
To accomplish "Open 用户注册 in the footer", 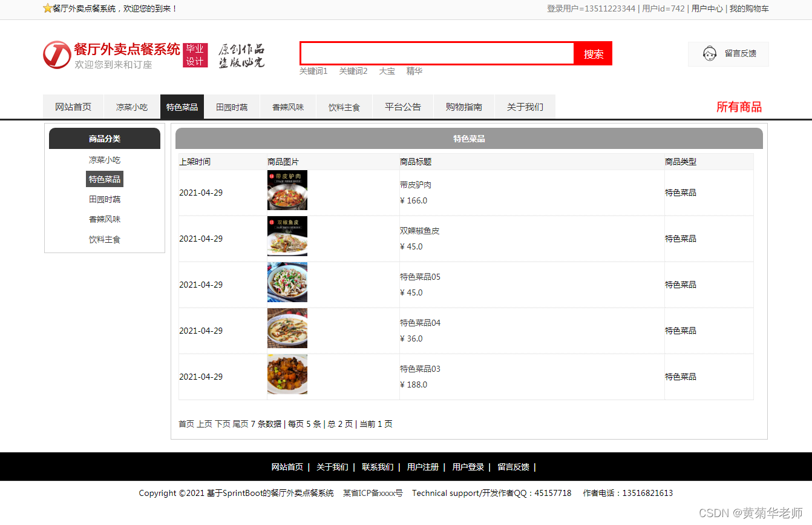I will click(x=423, y=467).
